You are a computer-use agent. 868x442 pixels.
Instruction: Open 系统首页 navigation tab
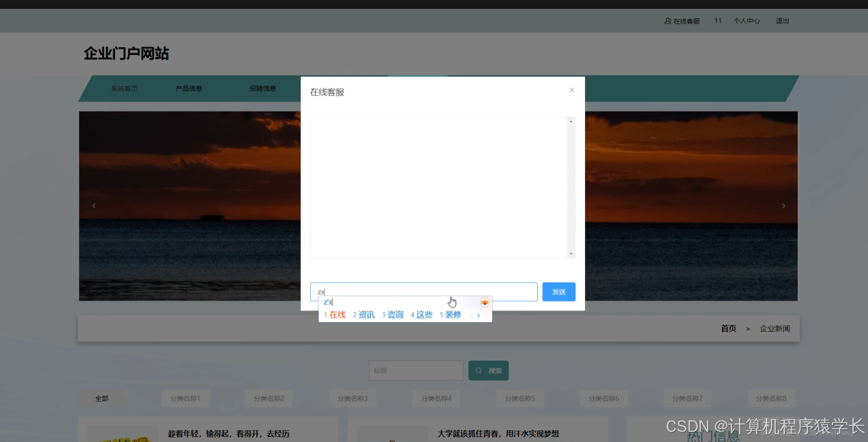124,89
